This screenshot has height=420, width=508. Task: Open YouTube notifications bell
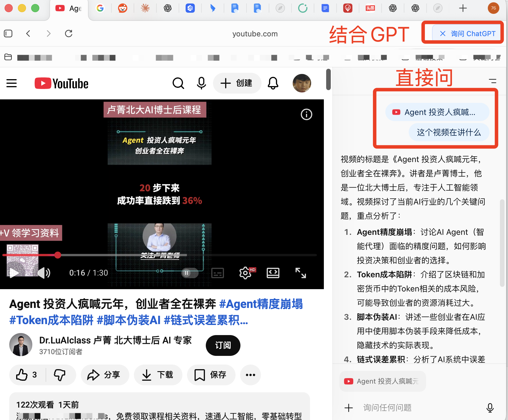pos(273,83)
